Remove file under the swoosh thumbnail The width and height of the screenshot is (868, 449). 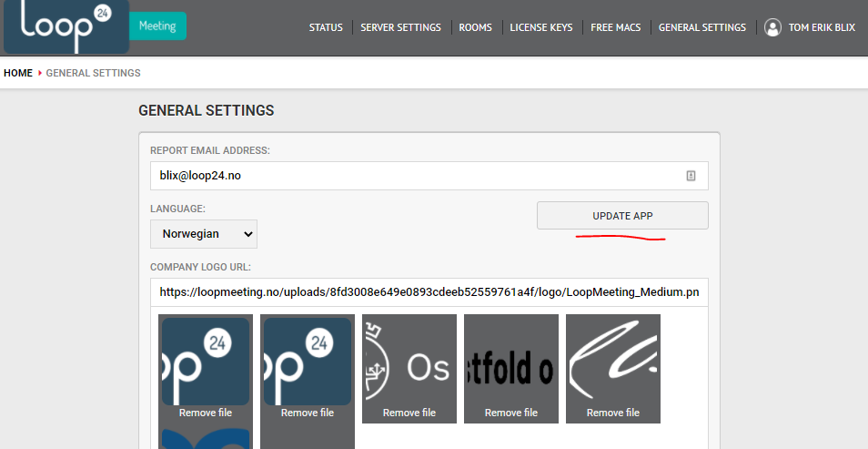(x=613, y=413)
